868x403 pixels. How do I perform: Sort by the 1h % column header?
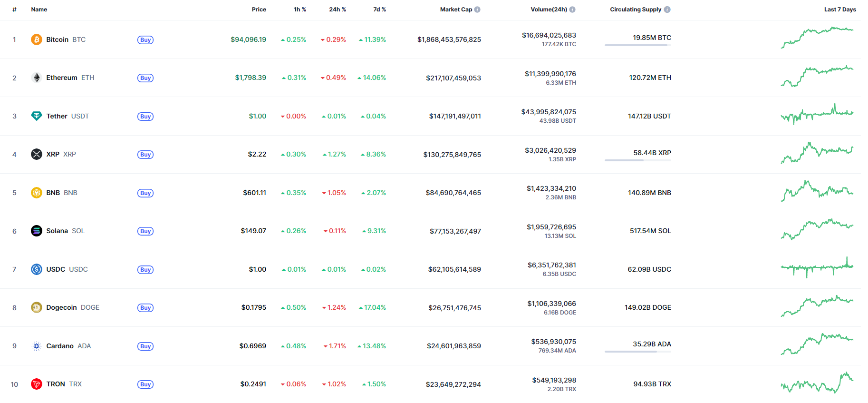[300, 10]
